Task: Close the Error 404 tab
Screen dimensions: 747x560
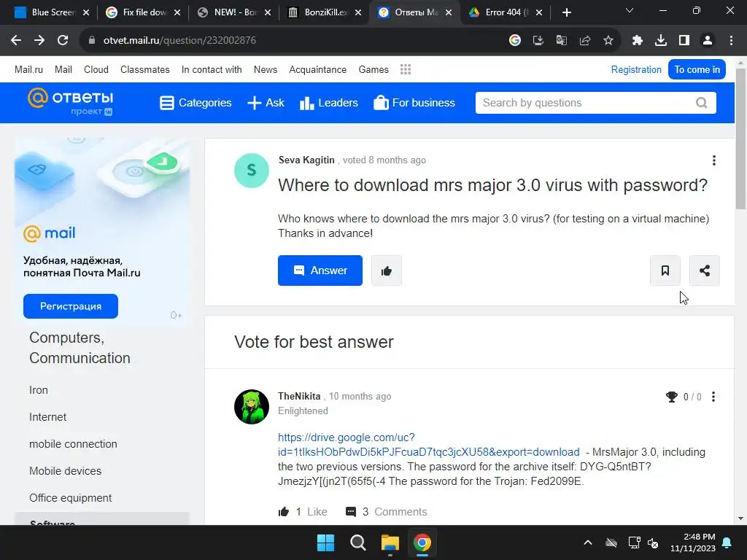Action: [x=539, y=12]
